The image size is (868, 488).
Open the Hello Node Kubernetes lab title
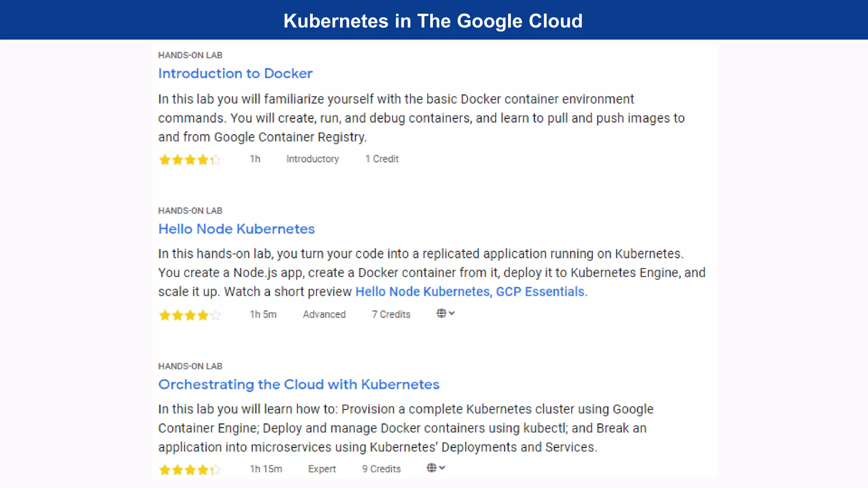tap(236, 229)
